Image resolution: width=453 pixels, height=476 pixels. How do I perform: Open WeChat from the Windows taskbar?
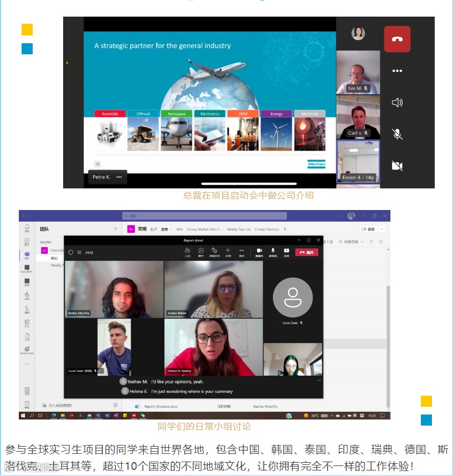coord(143,416)
